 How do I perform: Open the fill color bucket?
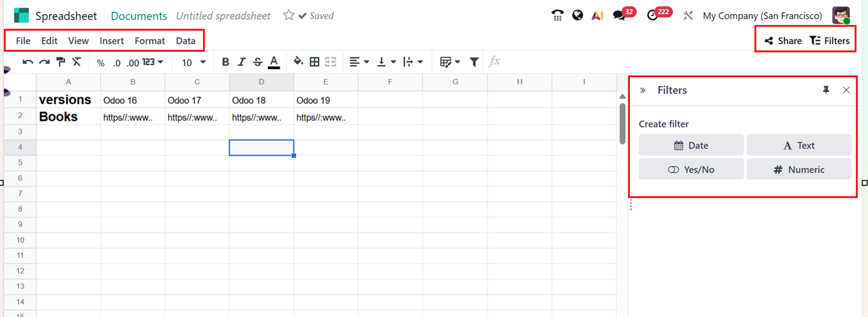[x=298, y=62]
